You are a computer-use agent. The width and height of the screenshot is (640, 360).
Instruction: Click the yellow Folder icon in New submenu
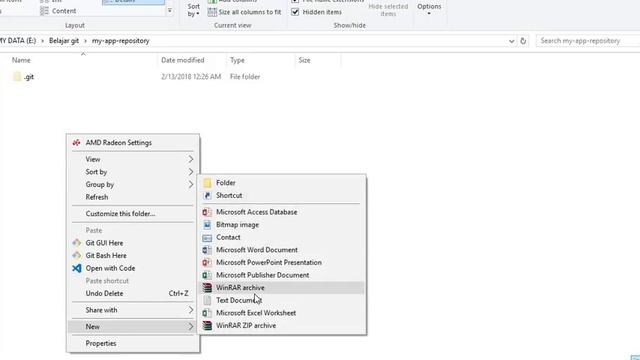tap(207, 183)
